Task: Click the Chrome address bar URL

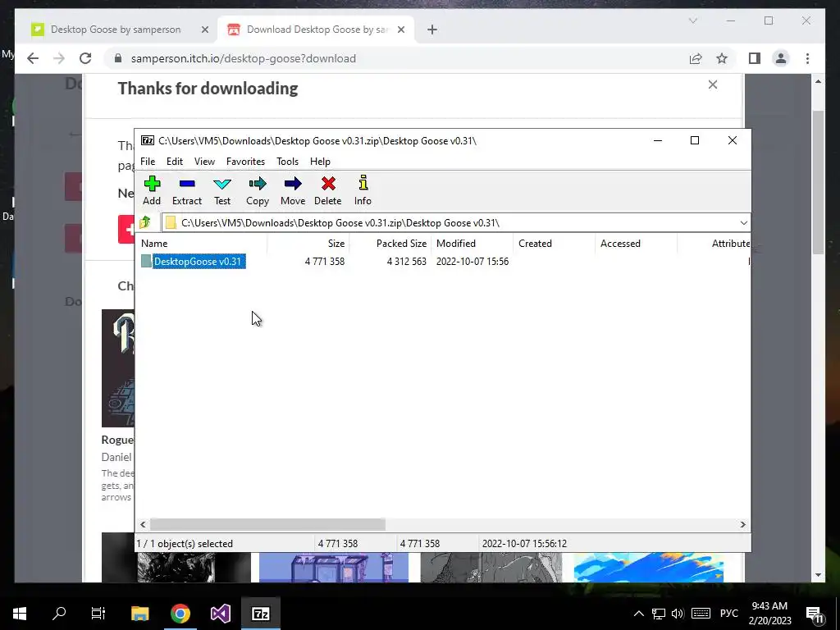Action: (x=243, y=58)
